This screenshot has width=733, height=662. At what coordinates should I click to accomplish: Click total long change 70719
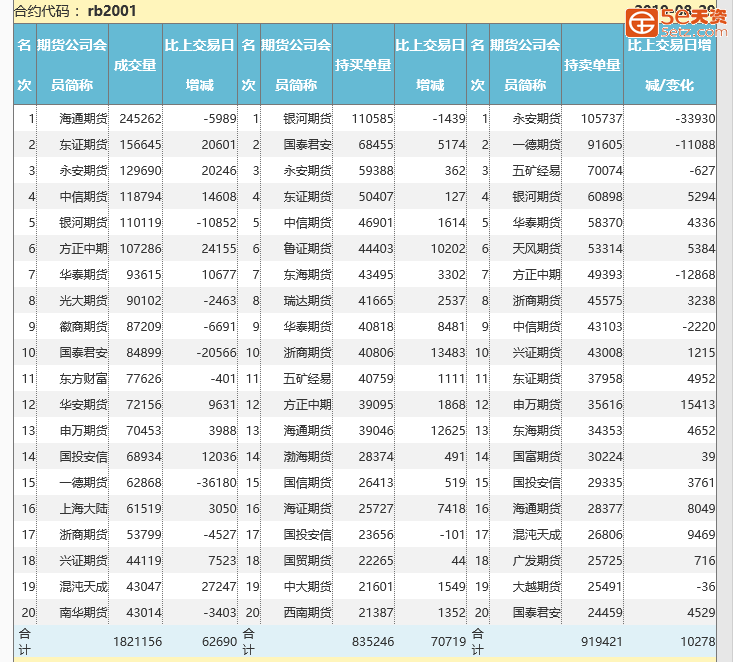coord(449,642)
